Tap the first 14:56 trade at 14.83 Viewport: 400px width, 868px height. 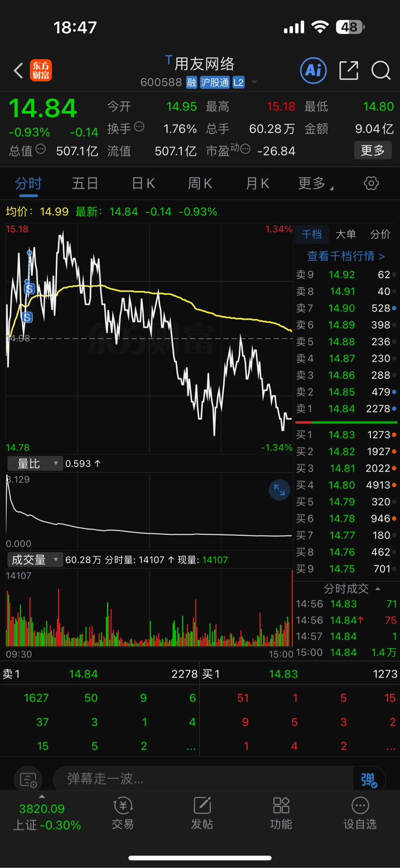(346, 604)
